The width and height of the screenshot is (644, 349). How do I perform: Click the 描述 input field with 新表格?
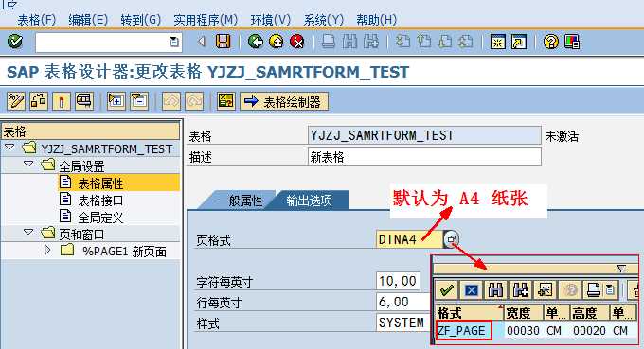424,157
